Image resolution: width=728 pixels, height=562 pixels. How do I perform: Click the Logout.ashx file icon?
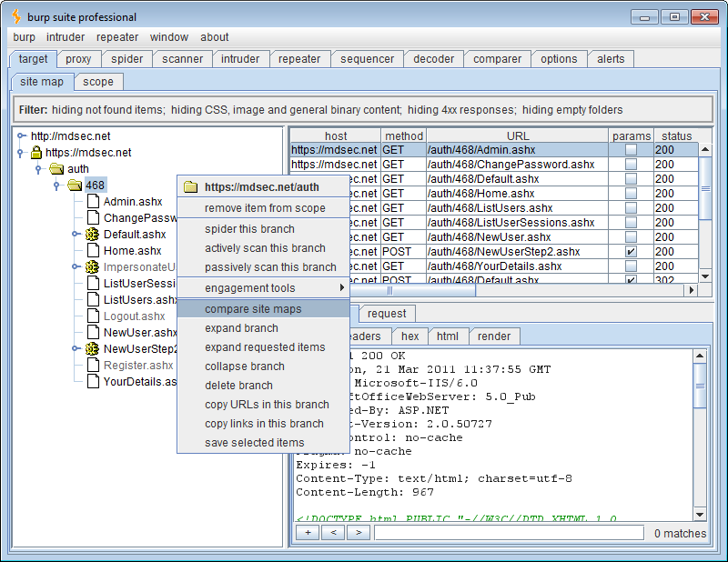[x=94, y=316]
